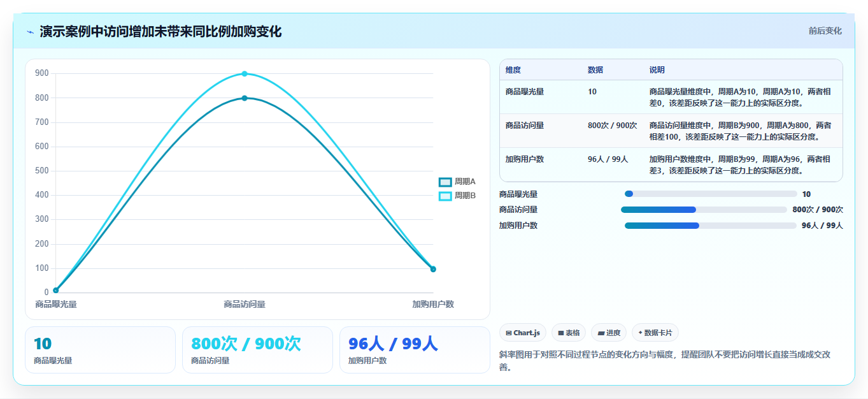
Task: Click the lightning icon beside the title
Action: [x=30, y=32]
